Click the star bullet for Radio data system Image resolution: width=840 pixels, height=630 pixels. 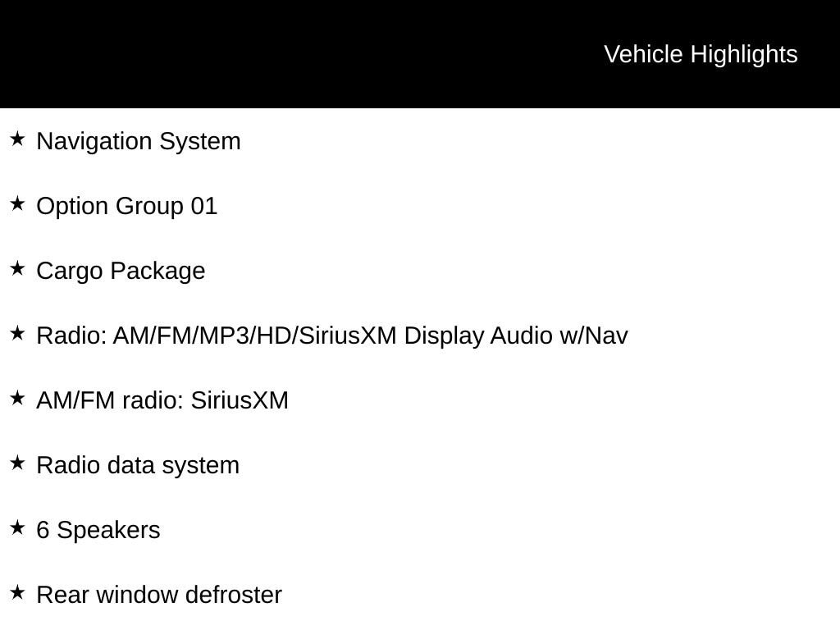(x=17, y=463)
